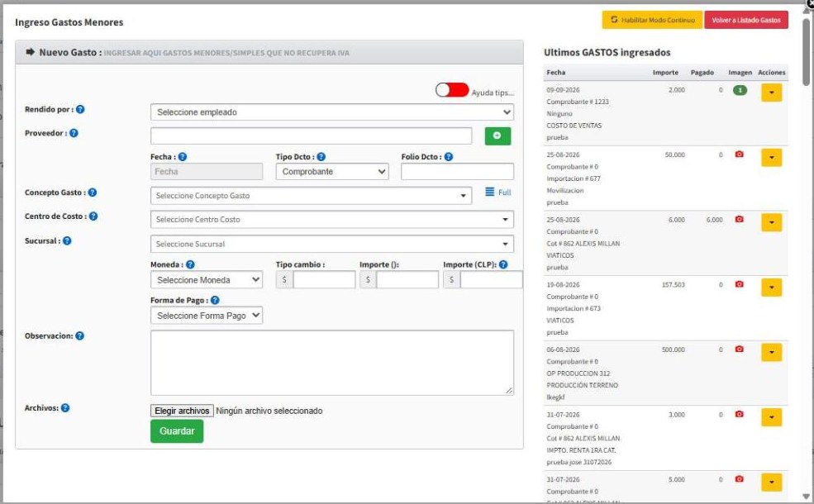Show help for Importe (CLP)
The image size is (814, 504).
(x=503, y=264)
